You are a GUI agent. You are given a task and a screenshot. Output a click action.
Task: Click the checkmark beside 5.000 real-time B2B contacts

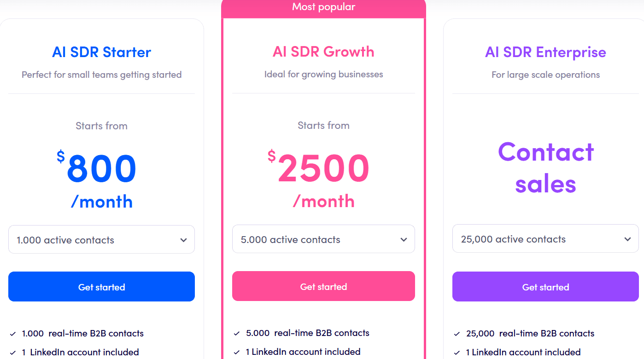[236, 333]
